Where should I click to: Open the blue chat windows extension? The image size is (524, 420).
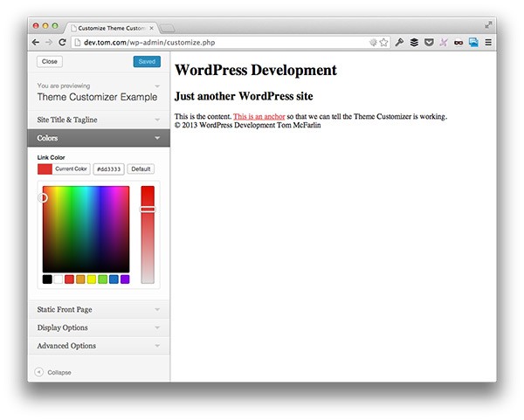(473, 43)
